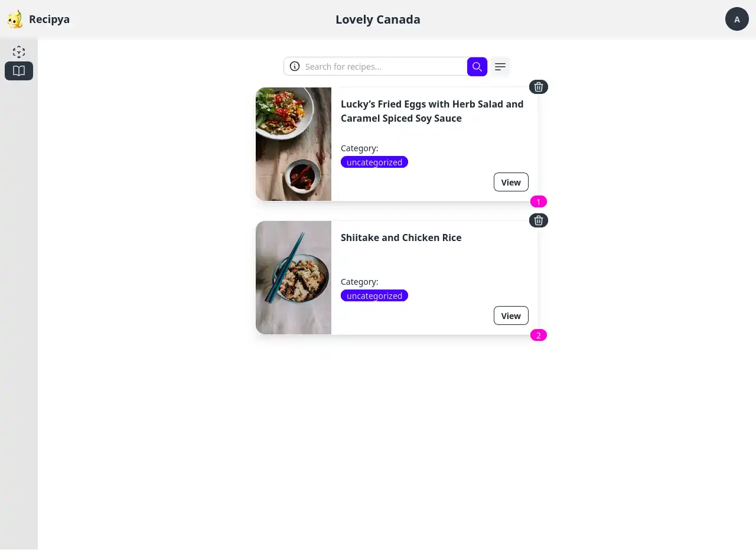Viewport: 756px width, 553px height.
Task: Click the Recipya logo icon
Action: pyautogui.click(x=15, y=19)
